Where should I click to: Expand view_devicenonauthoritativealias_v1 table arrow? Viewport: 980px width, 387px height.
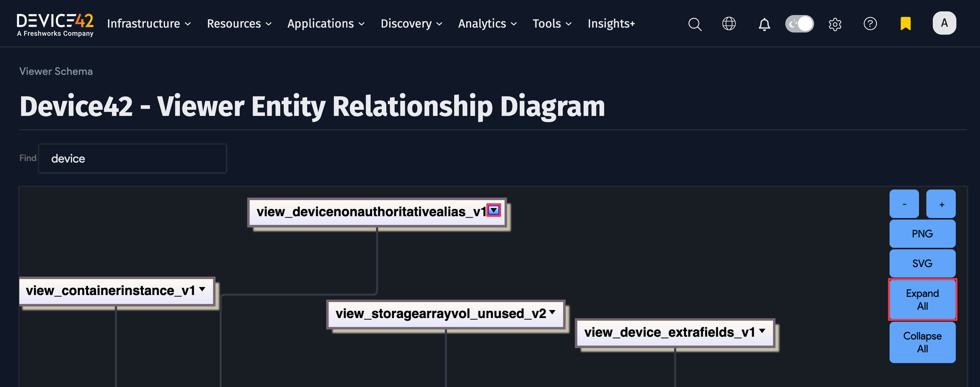493,210
